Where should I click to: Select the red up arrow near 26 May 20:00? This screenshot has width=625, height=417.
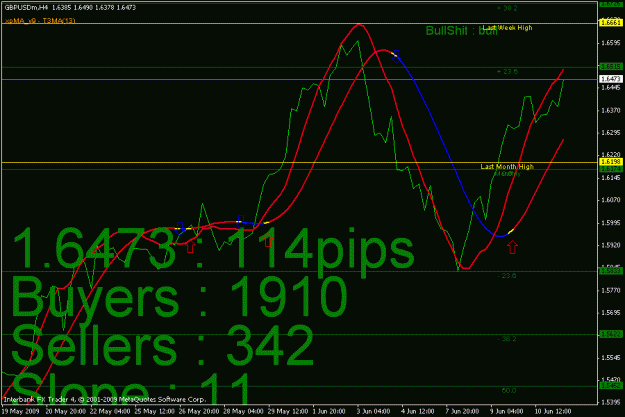191,246
